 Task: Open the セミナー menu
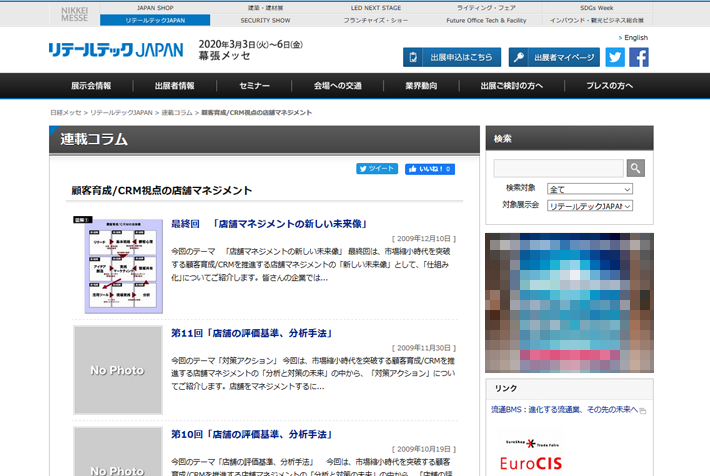254,86
